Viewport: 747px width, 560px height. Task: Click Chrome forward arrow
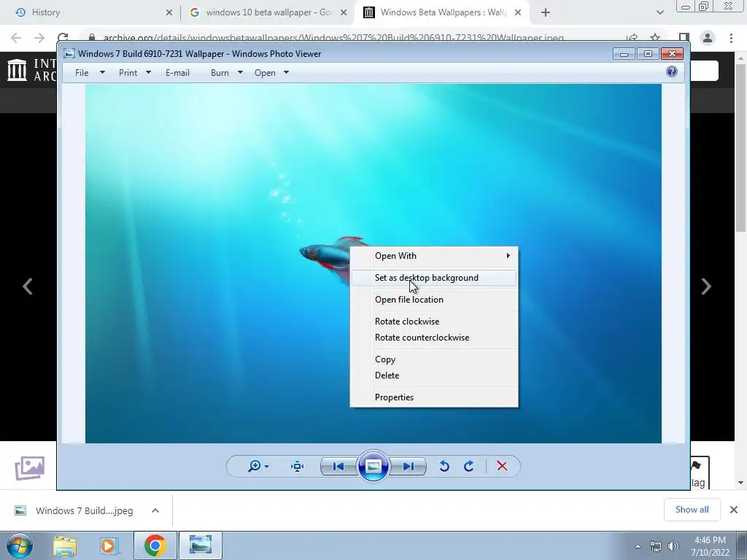coord(39,38)
